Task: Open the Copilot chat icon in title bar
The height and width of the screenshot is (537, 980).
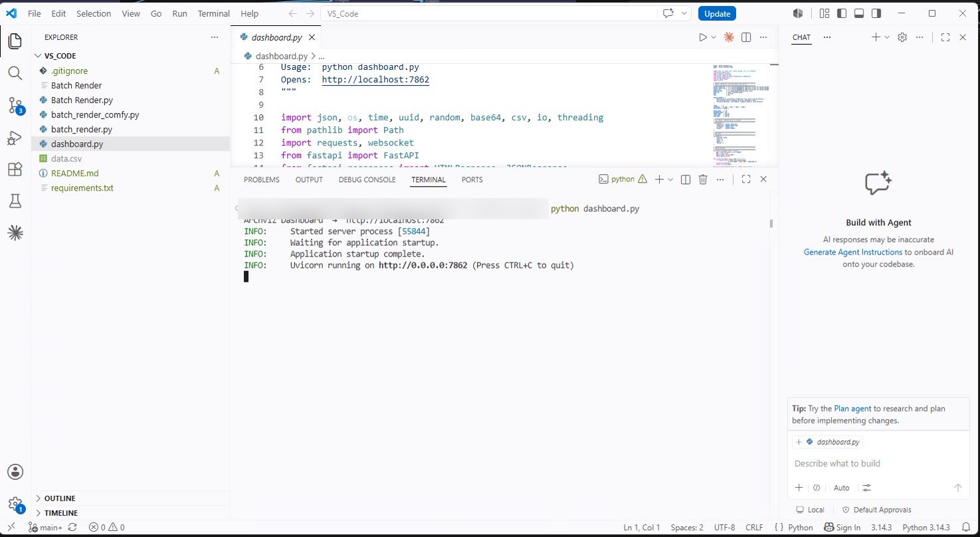Action: (669, 13)
